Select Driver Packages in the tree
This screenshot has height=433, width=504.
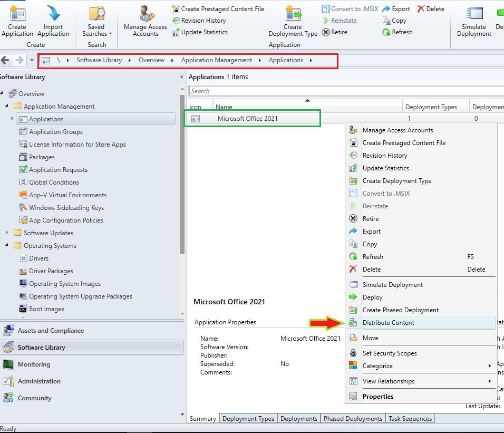pos(46,271)
